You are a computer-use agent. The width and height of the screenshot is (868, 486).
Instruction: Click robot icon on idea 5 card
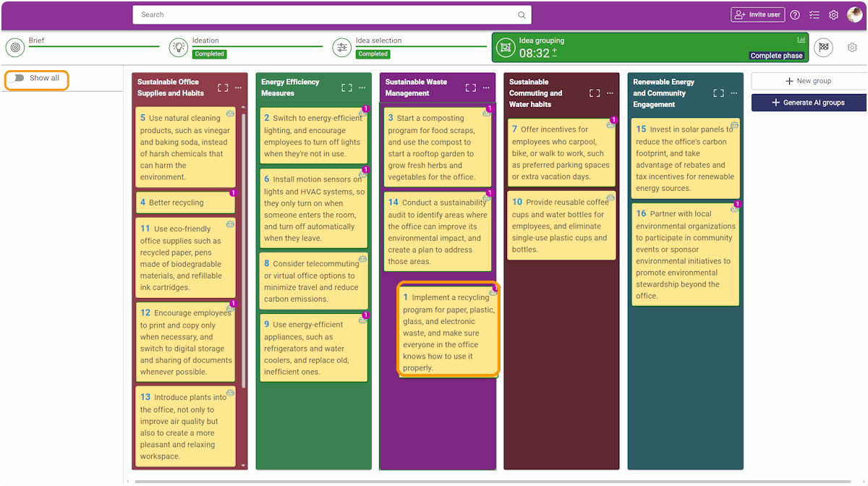pos(230,114)
